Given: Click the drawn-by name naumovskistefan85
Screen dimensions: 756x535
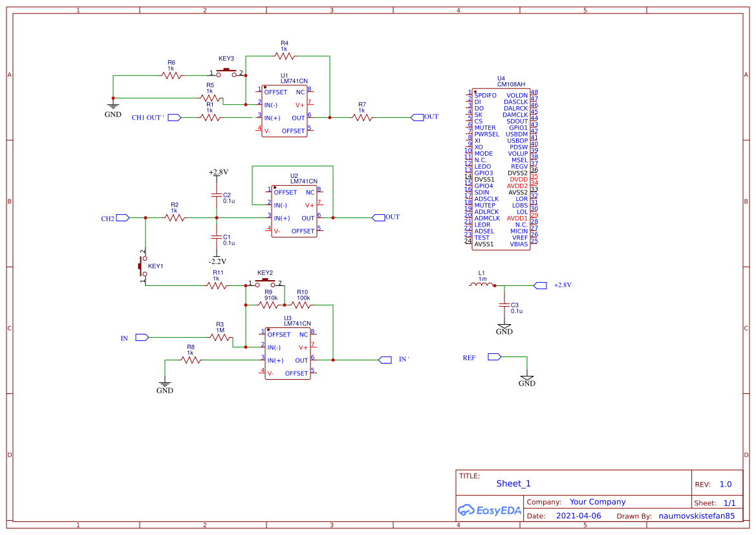Looking at the screenshot, I should click(x=697, y=516).
